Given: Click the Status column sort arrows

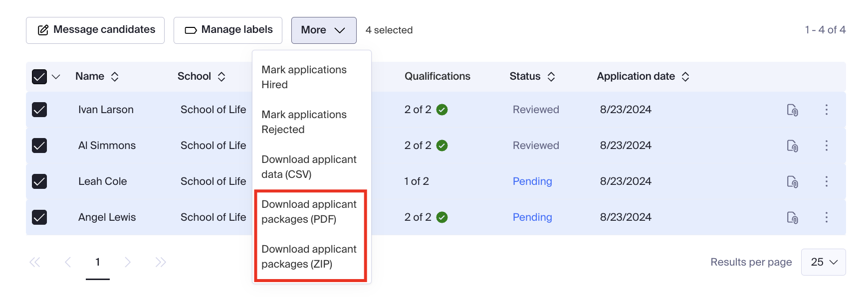Looking at the screenshot, I should (551, 77).
